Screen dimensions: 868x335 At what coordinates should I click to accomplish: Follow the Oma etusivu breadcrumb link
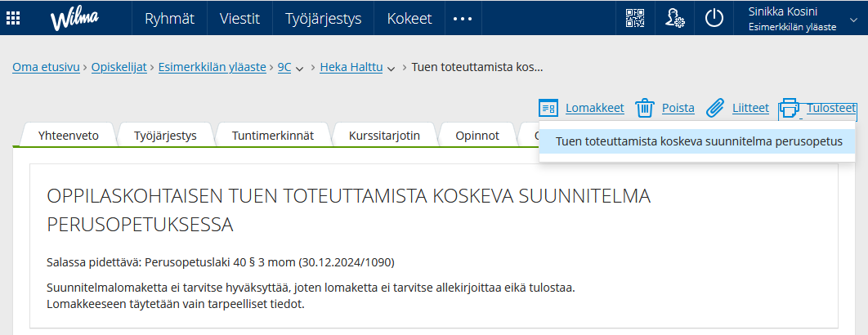(46, 68)
